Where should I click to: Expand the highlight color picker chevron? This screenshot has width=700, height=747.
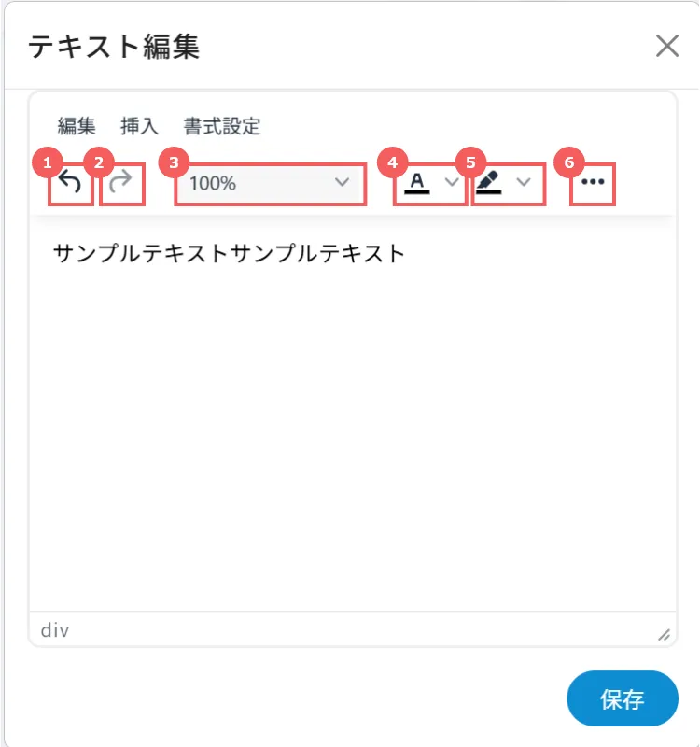(525, 183)
